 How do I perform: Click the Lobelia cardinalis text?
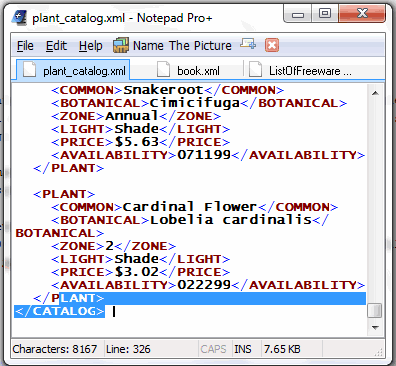coord(231,220)
